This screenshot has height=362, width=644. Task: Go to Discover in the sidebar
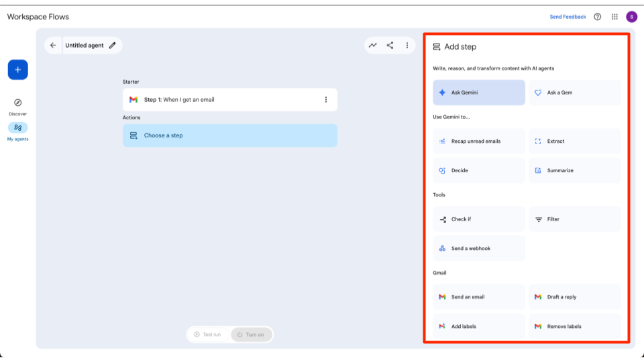coord(17,106)
